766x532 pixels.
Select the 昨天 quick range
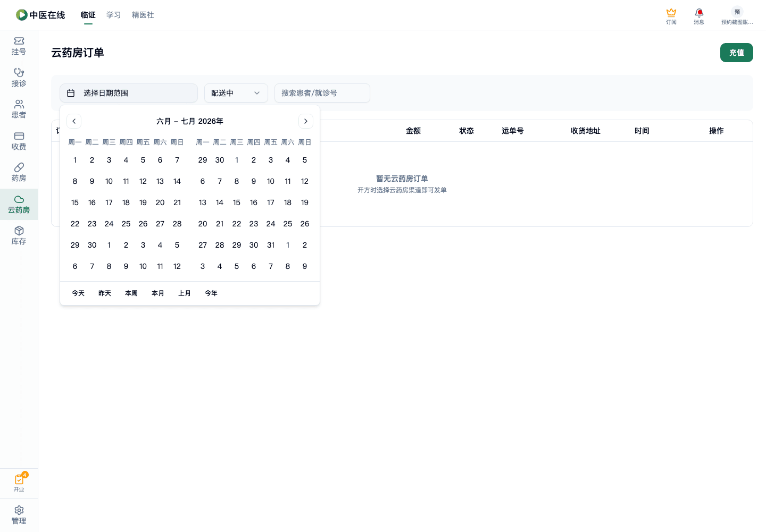click(105, 293)
